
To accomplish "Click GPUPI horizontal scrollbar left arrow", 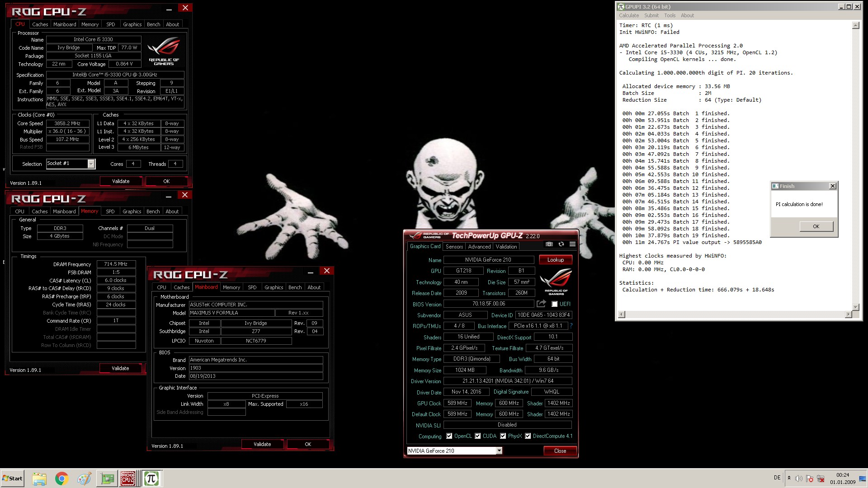I will pos(622,314).
